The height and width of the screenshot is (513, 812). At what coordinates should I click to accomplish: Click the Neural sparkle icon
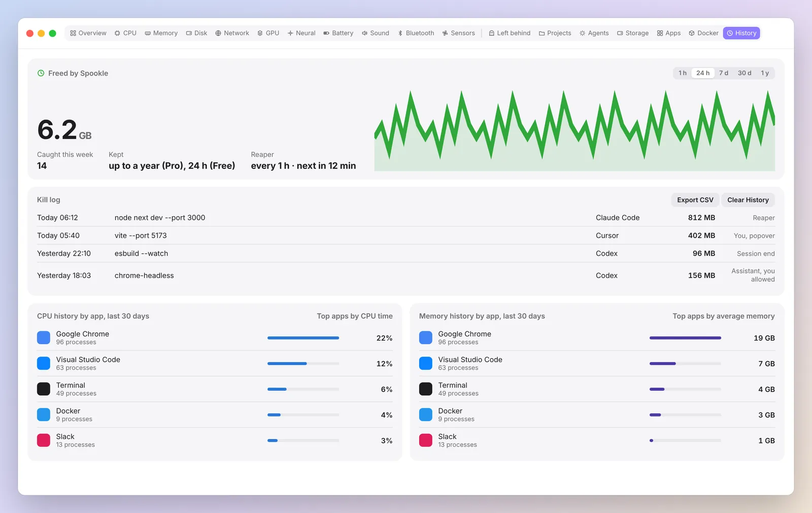tap(290, 33)
